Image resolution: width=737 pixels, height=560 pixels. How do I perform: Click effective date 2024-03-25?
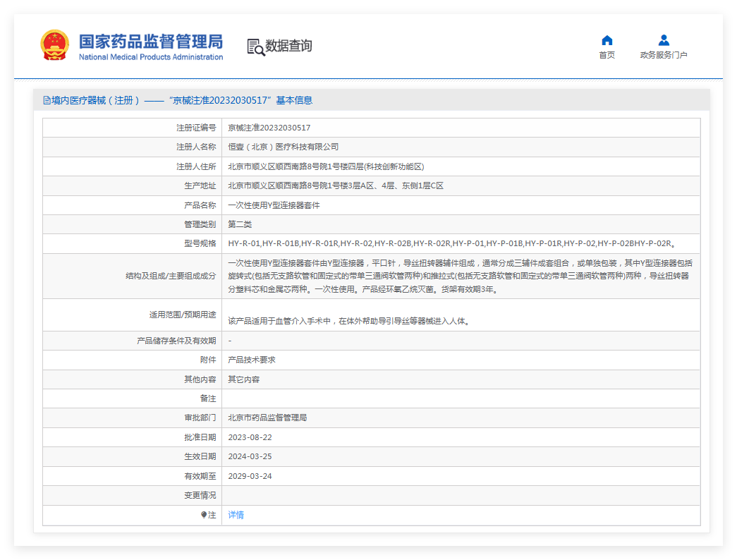[x=250, y=456]
